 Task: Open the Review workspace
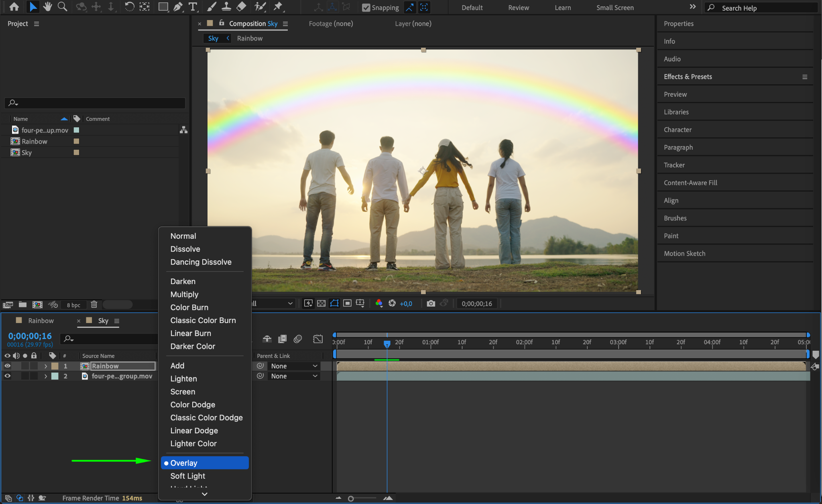[x=518, y=8]
